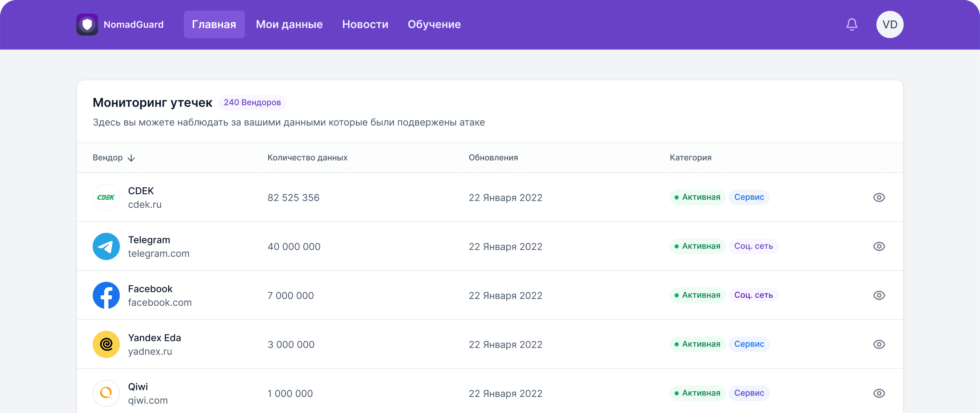Click Активная status in Yandex Eda row

[x=697, y=344]
